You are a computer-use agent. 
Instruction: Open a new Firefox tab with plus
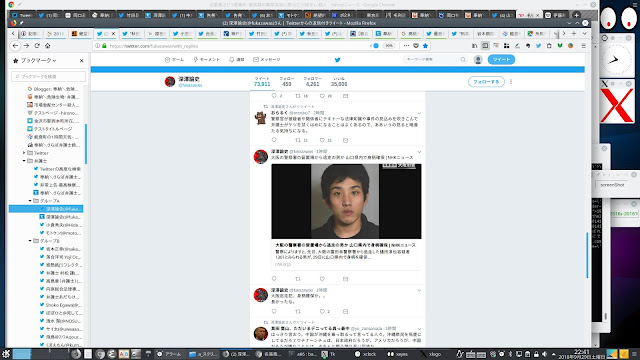coord(574,33)
